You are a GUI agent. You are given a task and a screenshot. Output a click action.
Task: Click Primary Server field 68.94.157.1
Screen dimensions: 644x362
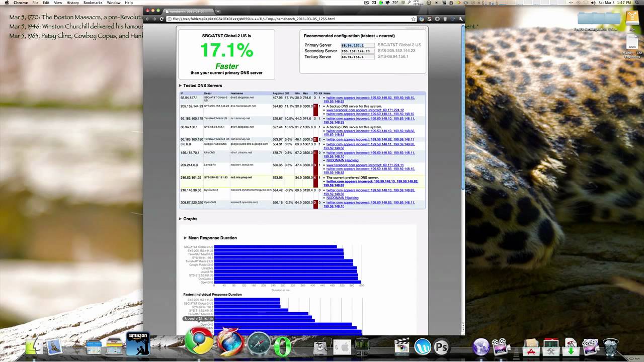(x=358, y=45)
